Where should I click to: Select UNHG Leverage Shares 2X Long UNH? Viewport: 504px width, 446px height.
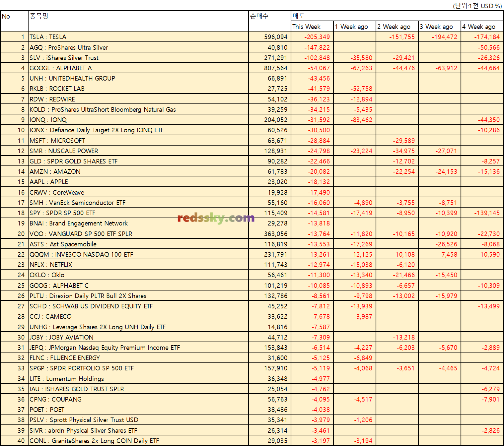(138, 327)
